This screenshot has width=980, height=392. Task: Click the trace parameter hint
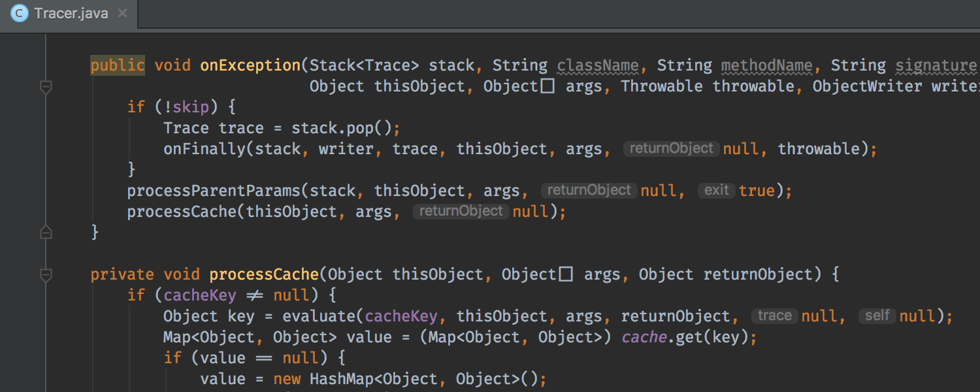click(x=775, y=316)
